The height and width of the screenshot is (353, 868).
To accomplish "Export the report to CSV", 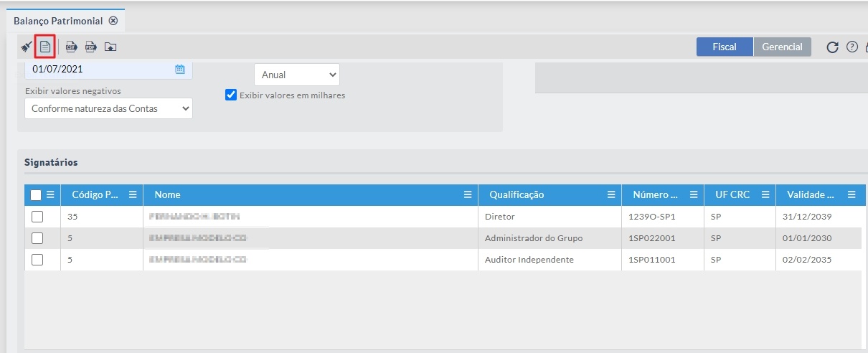I will (x=72, y=47).
